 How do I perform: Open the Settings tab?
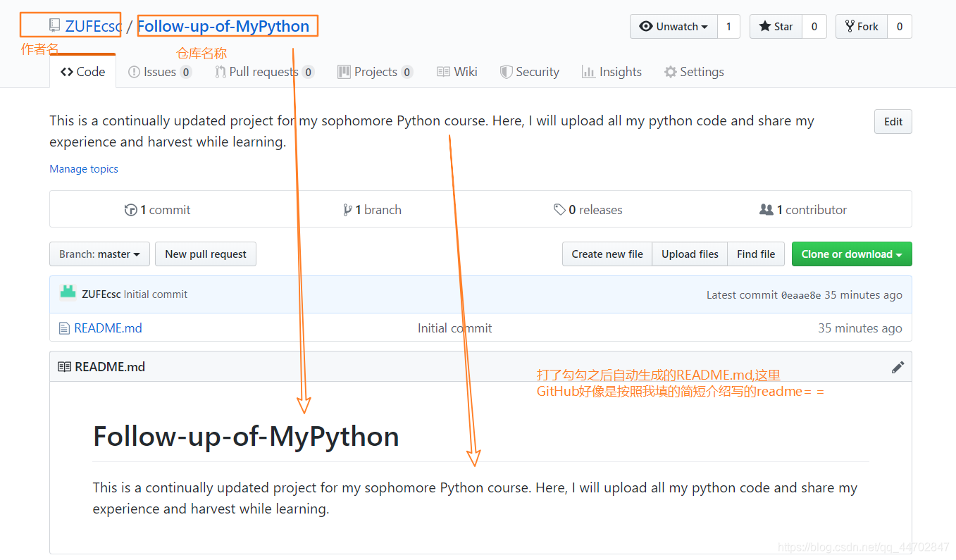pyautogui.click(x=694, y=72)
